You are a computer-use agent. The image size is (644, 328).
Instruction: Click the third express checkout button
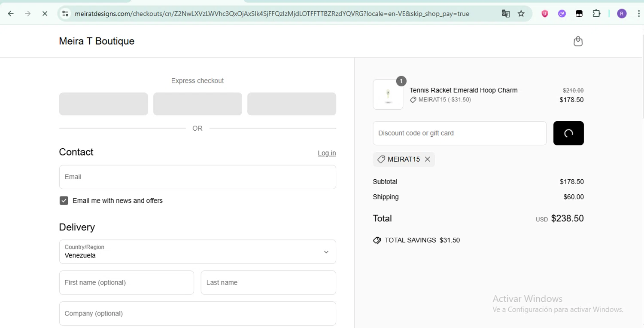[x=292, y=104]
